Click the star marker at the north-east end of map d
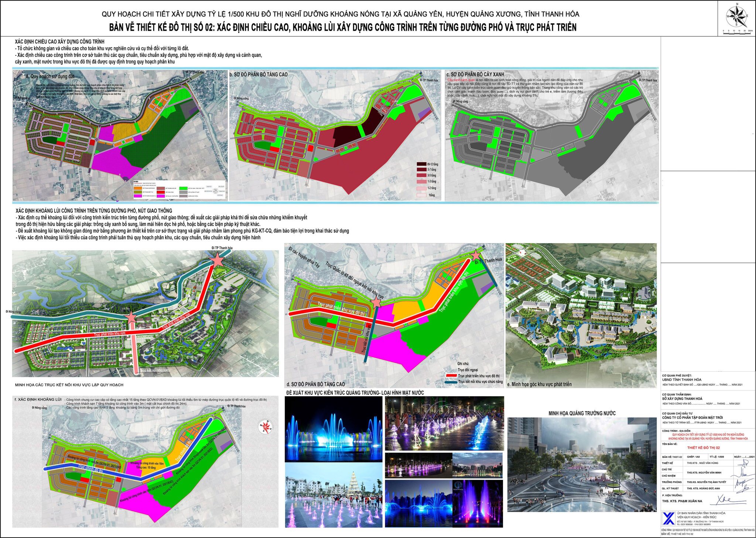Image resolution: width=756 pixels, height=538 pixels. pyautogui.click(x=476, y=255)
